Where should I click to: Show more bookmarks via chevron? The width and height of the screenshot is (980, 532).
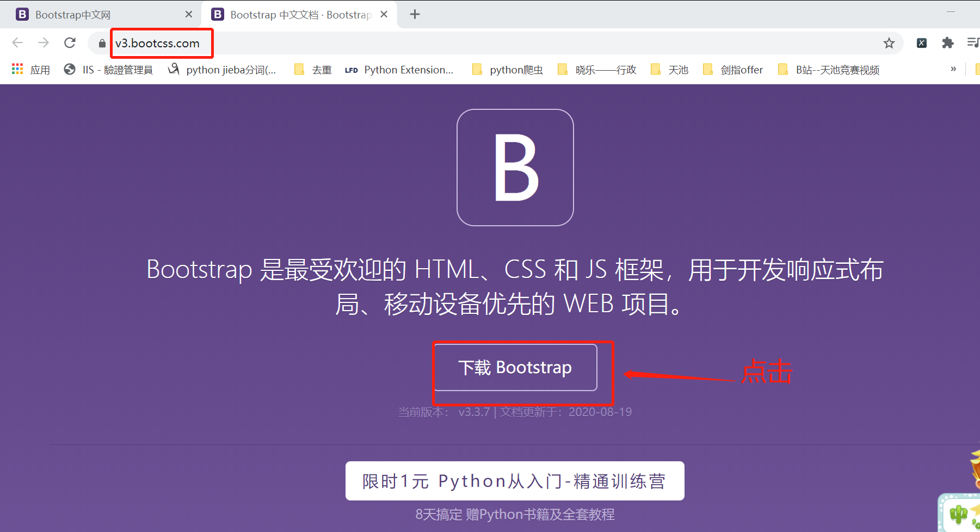tap(953, 69)
